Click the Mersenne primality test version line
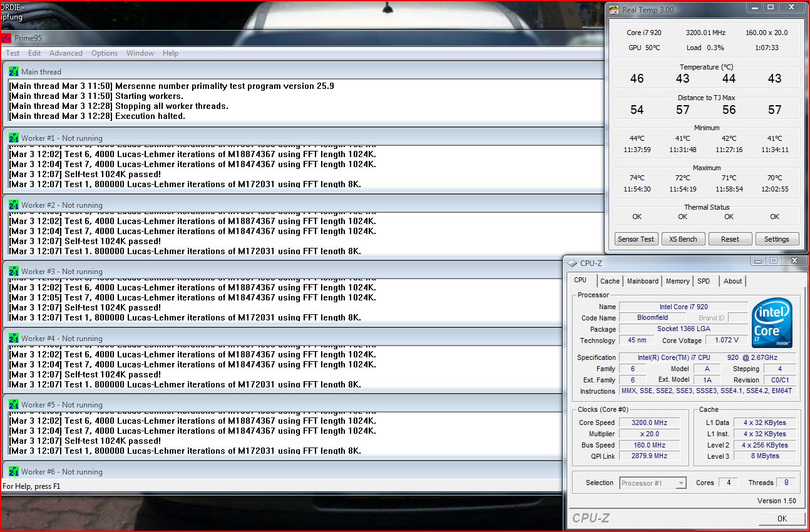The width and height of the screenshot is (810, 532). tap(172, 86)
